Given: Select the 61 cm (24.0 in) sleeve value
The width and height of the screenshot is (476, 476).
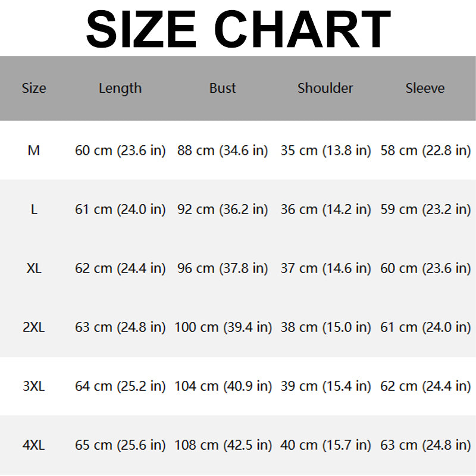Looking at the screenshot, I should (425, 327).
